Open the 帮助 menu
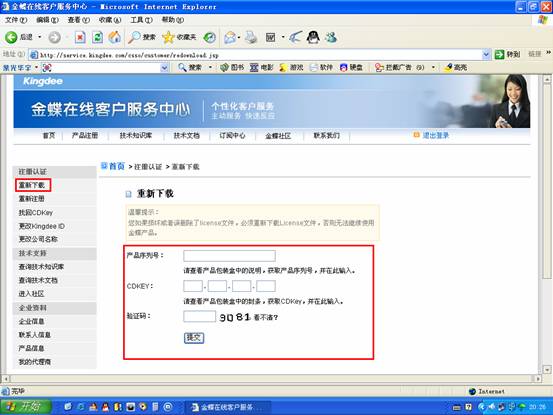This screenshot has height=415, width=553. [x=173, y=20]
